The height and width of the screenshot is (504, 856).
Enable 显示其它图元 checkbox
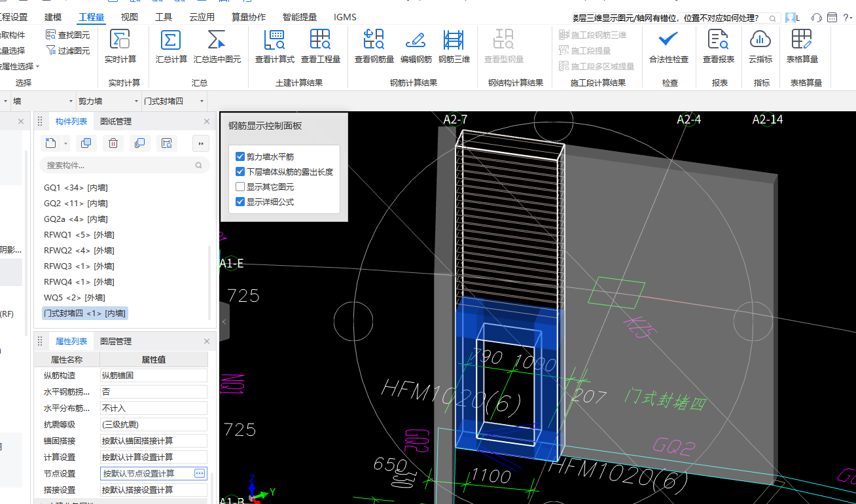[240, 187]
